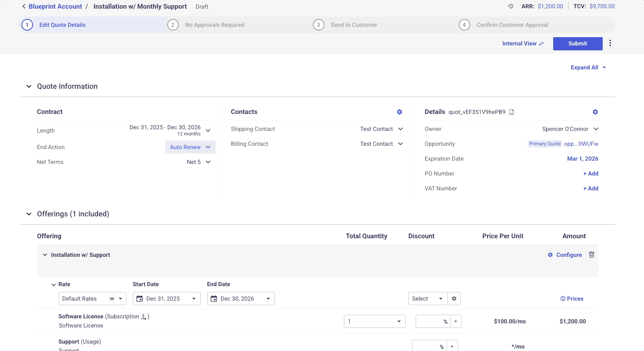
Task: Select No Approvals Required step
Action: click(x=214, y=25)
